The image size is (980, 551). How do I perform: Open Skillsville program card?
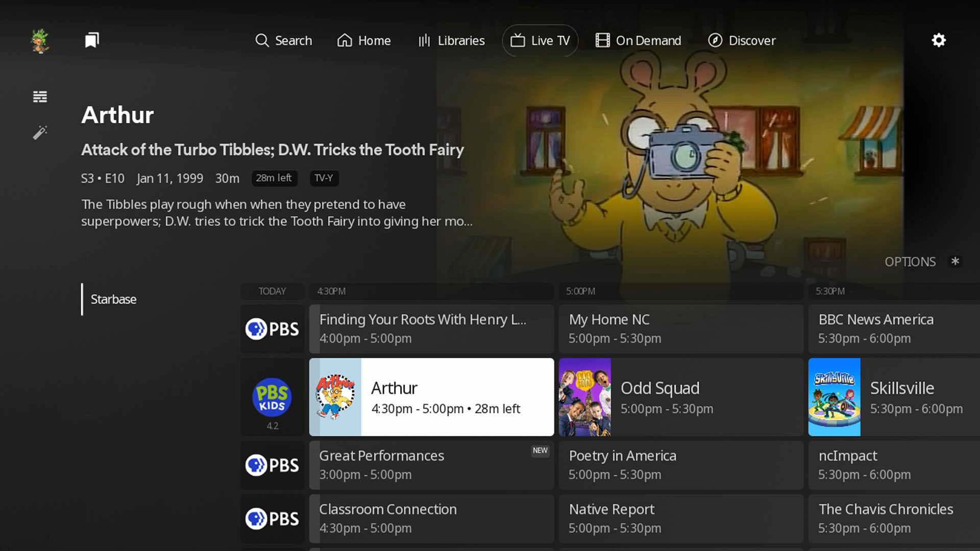894,397
